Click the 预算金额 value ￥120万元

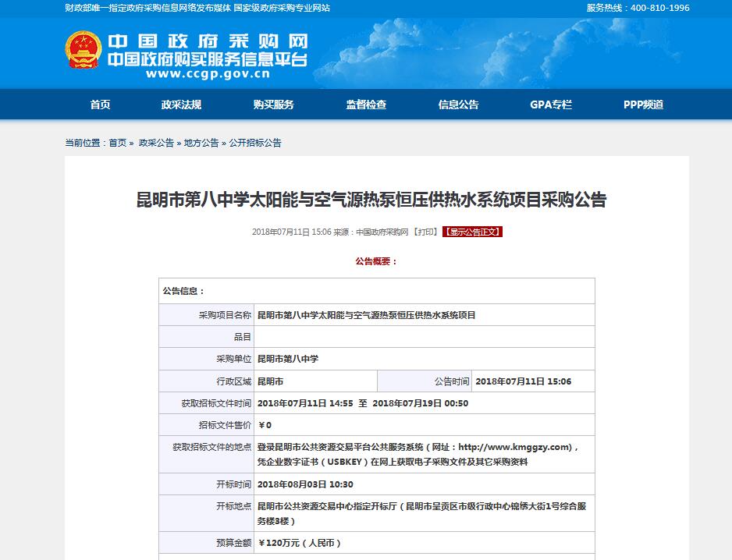pyautogui.click(x=299, y=543)
